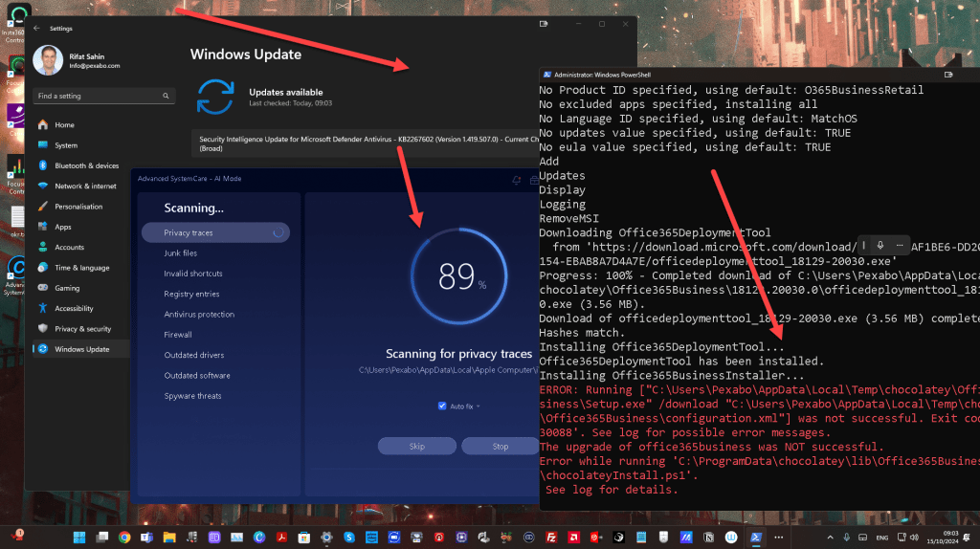
Task: Click the 'Updates available' heading text
Action: point(285,93)
